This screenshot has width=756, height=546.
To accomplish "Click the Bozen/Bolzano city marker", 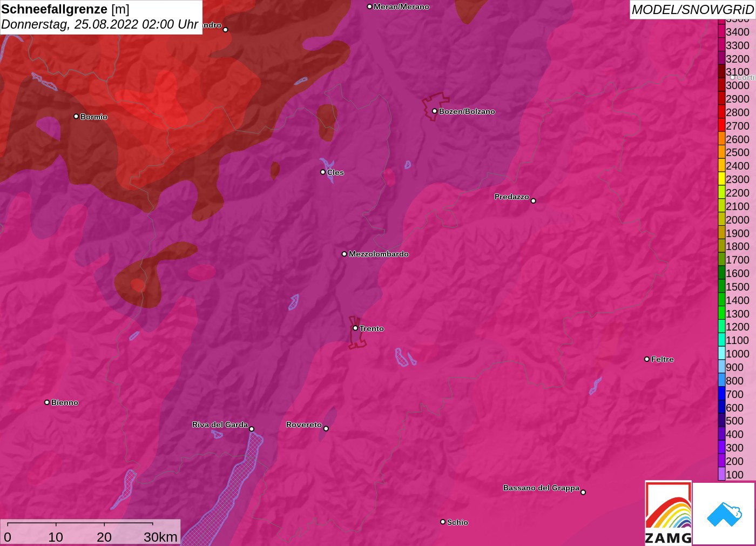I will (x=434, y=111).
